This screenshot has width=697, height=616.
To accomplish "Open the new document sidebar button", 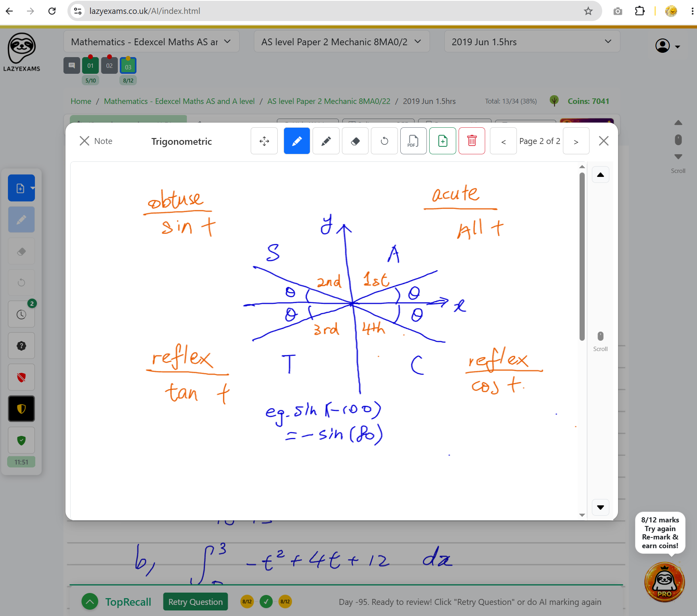I will pyautogui.click(x=21, y=188).
